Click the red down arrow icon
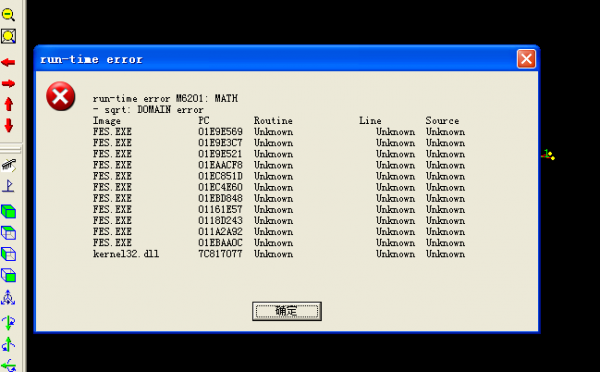 pos(9,125)
